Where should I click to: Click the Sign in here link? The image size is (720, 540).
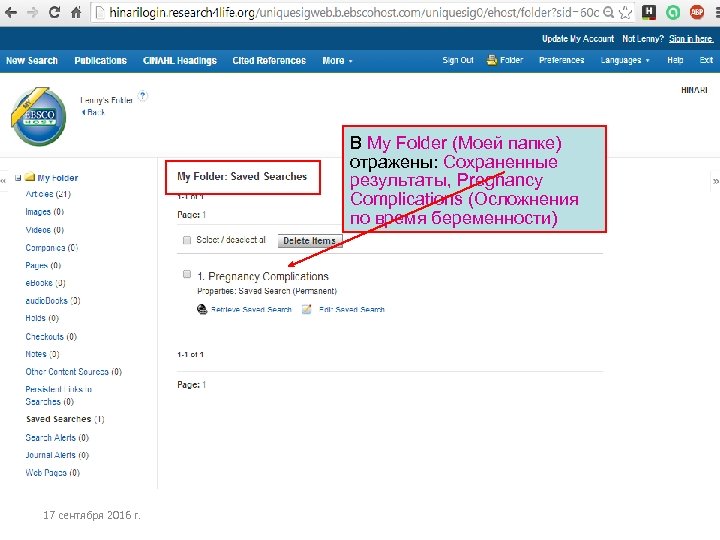point(691,39)
